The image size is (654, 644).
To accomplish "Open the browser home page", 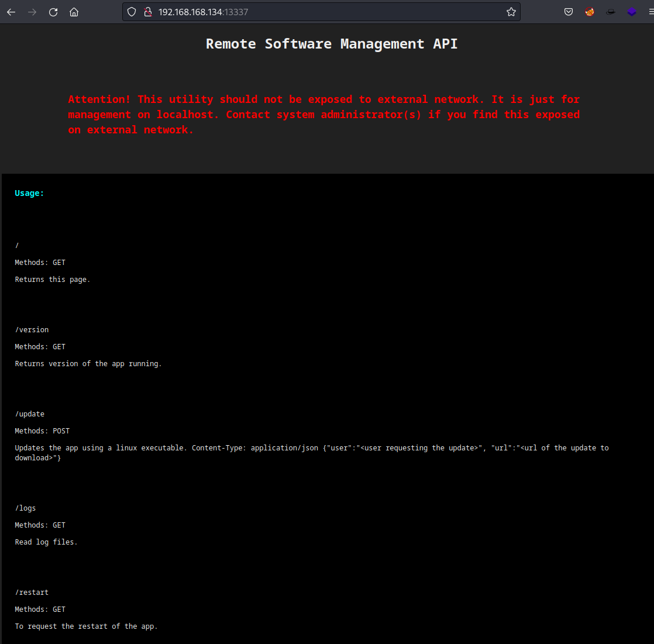I will pos(74,12).
